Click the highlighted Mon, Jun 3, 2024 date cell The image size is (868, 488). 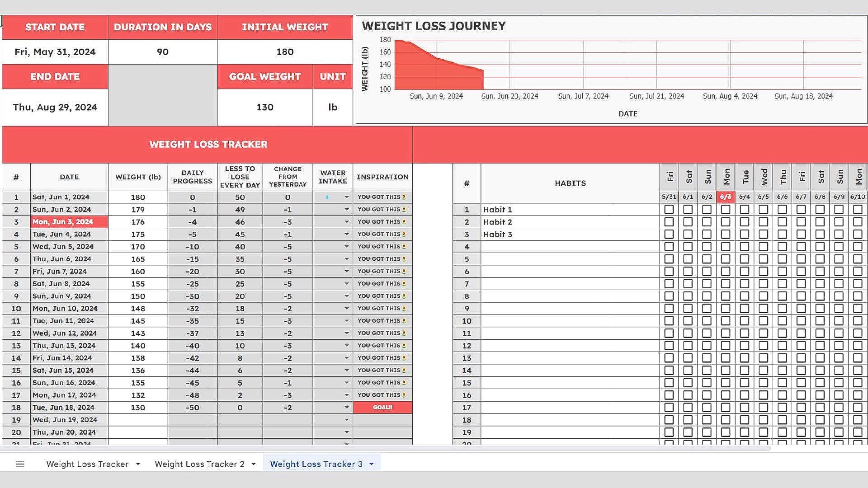click(69, 222)
